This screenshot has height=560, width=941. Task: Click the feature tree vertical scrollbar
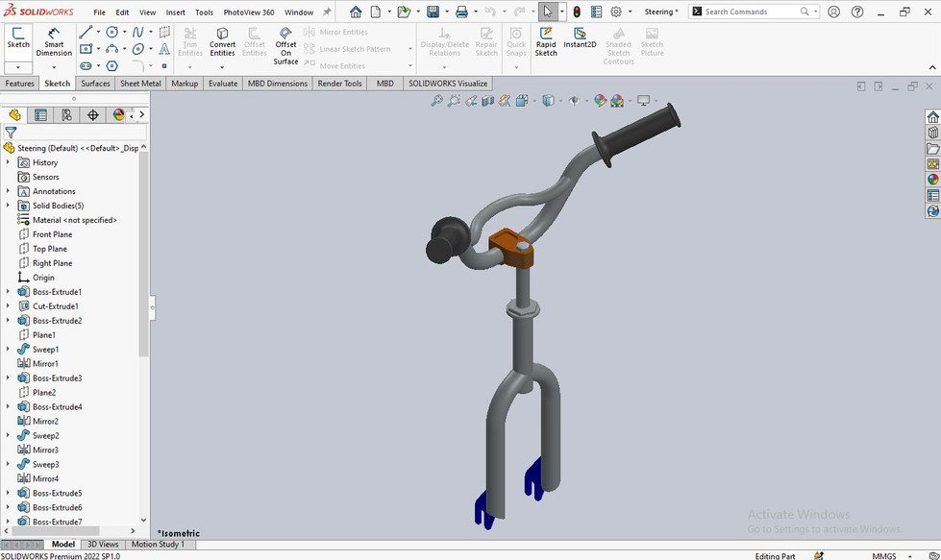[143, 255]
